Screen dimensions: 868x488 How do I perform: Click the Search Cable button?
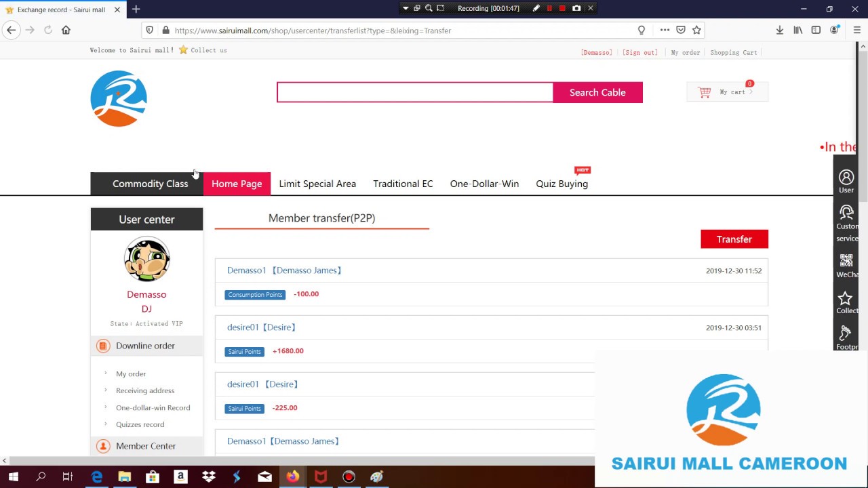coord(597,92)
